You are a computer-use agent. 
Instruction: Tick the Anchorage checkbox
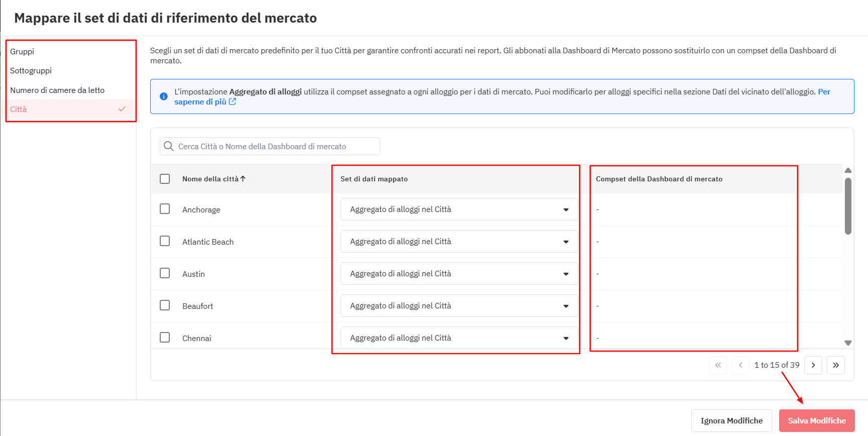[165, 209]
